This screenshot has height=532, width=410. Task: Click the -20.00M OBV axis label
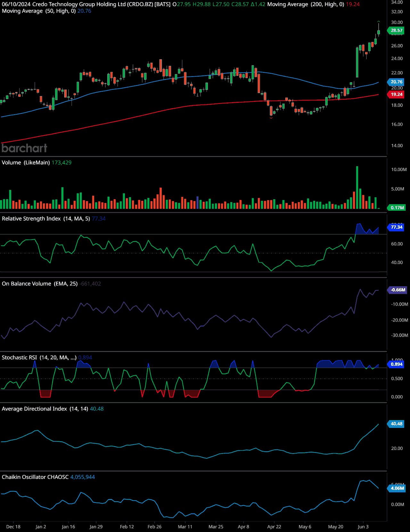[399, 320]
